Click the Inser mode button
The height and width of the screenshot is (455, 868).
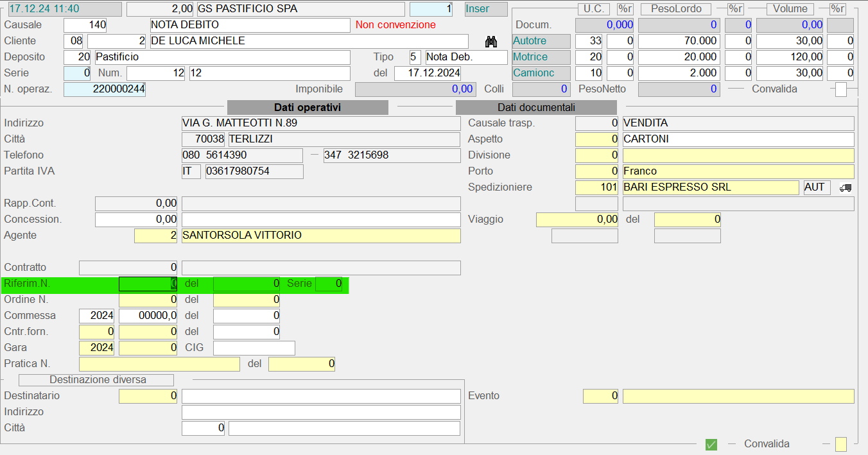(485, 9)
